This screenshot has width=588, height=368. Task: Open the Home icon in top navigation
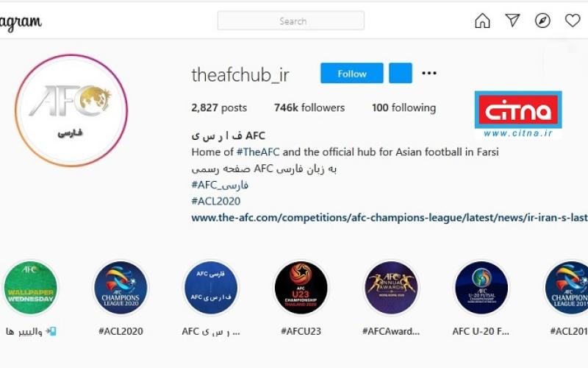tap(482, 21)
